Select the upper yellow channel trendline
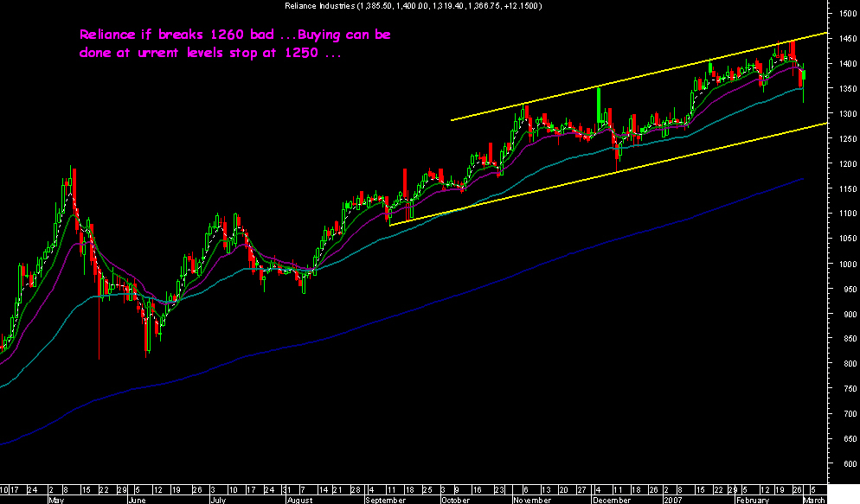 point(639,77)
